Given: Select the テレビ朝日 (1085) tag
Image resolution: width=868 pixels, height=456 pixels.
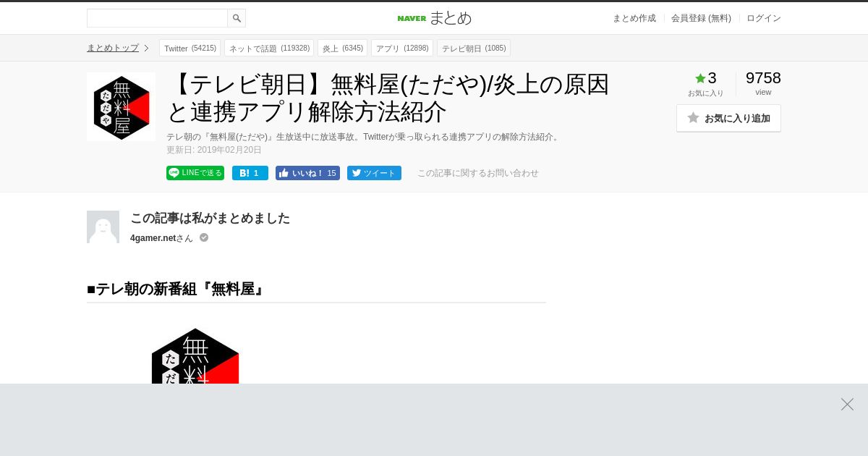Looking at the screenshot, I should 474,48.
